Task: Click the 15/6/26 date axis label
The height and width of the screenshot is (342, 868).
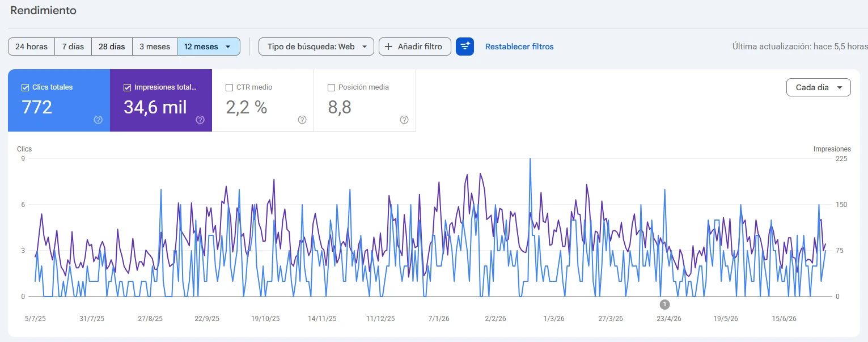Action: click(x=784, y=319)
